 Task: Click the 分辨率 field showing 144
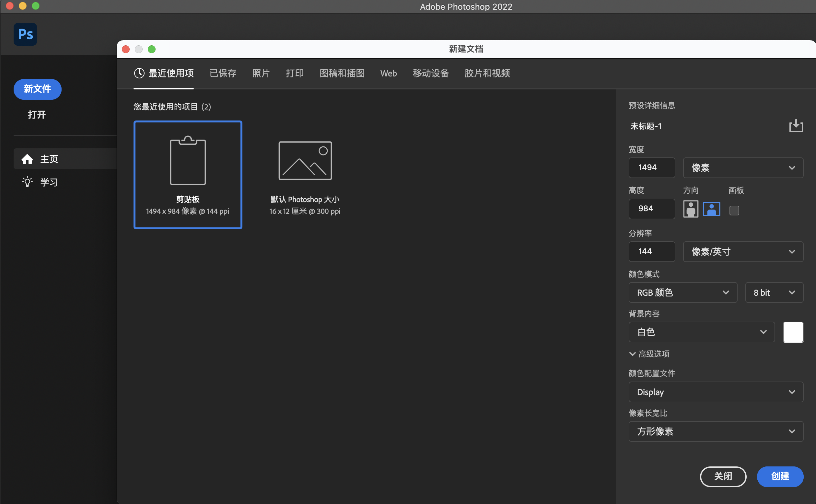pyautogui.click(x=652, y=252)
